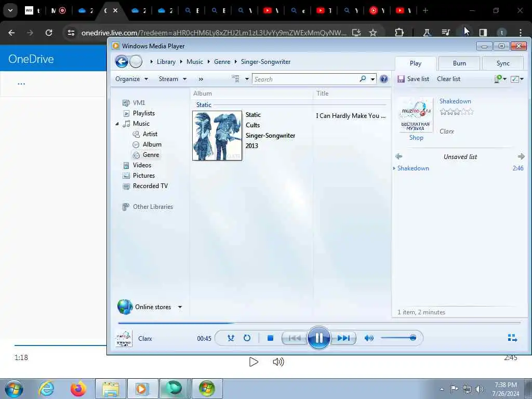The height and width of the screenshot is (399, 532).
Task: Show more toolbar commands chevron
Action: (x=201, y=79)
